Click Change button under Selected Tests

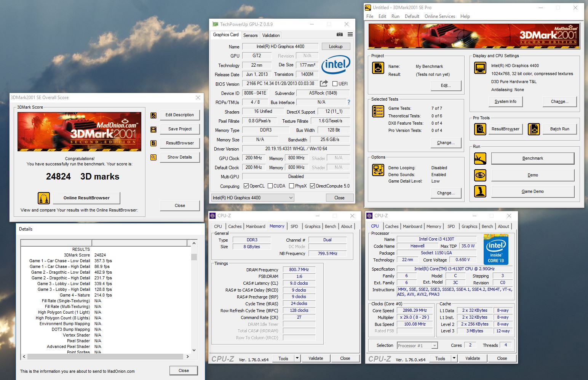(x=446, y=143)
